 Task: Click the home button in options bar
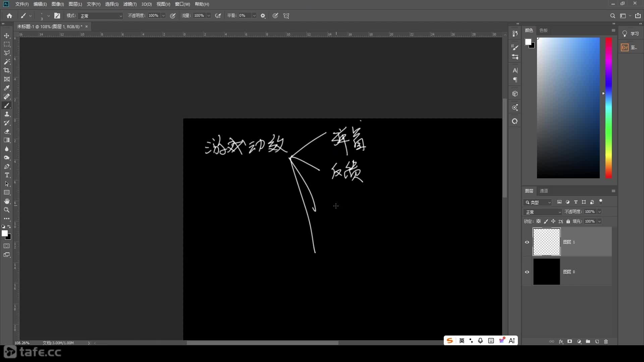[9, 16]
